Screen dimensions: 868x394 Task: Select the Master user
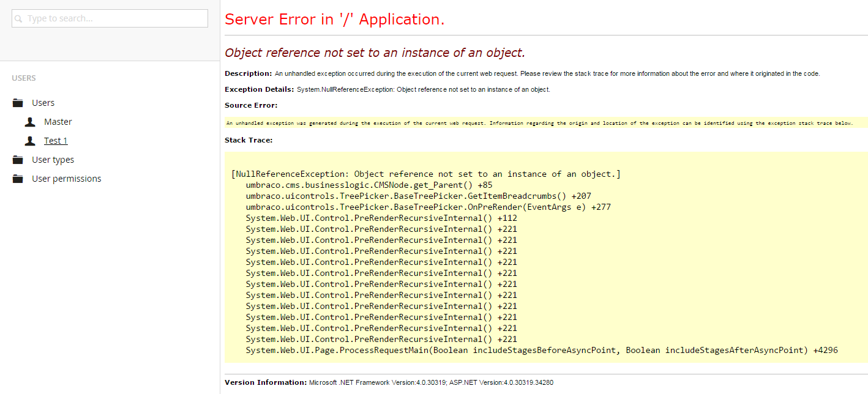tap(58, 122)
